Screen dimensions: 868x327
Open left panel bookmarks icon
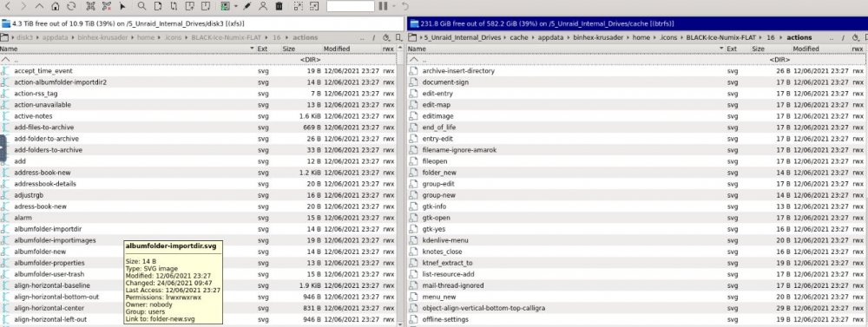399,37
